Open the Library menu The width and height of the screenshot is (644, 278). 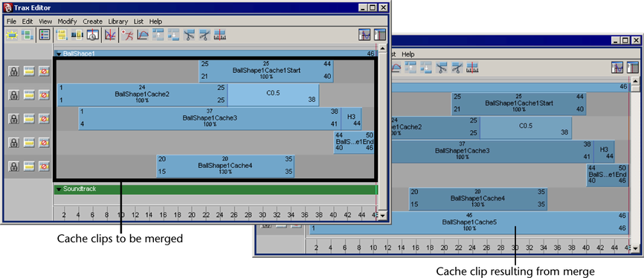coord(118,22)
